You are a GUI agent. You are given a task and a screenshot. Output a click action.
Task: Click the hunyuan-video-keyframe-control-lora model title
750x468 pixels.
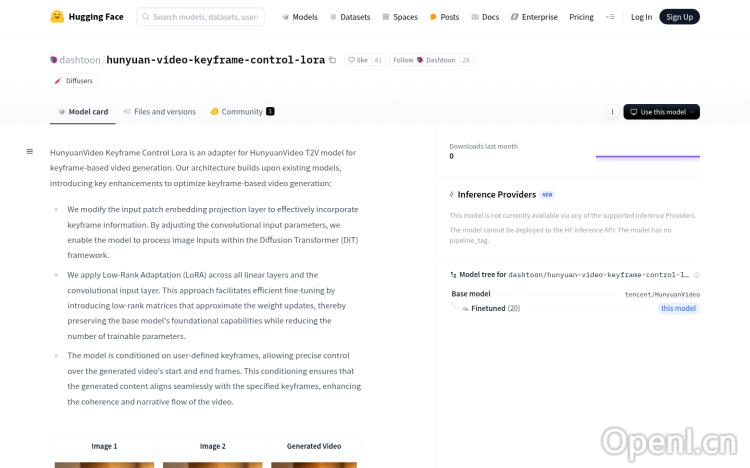click(215, 60)
